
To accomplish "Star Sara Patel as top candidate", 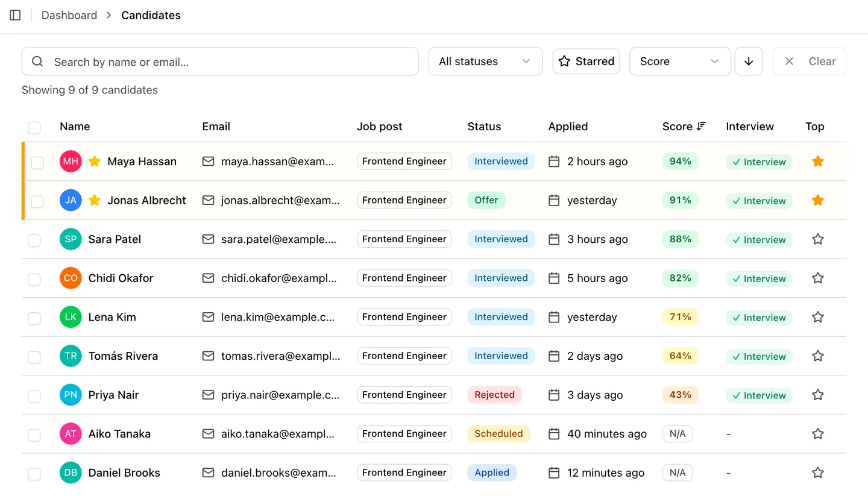I will click(x=817, y=239).
